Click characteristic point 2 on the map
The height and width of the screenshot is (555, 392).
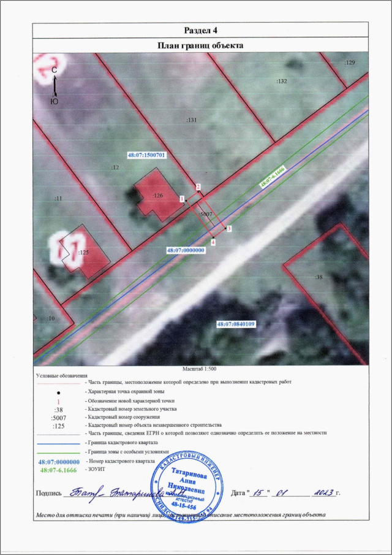[198, 193]
